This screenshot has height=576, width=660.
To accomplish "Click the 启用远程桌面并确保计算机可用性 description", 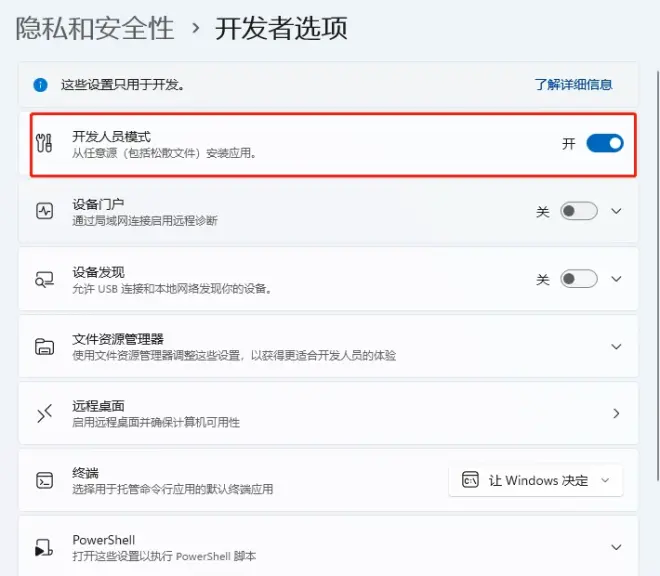I will [156, 422].
